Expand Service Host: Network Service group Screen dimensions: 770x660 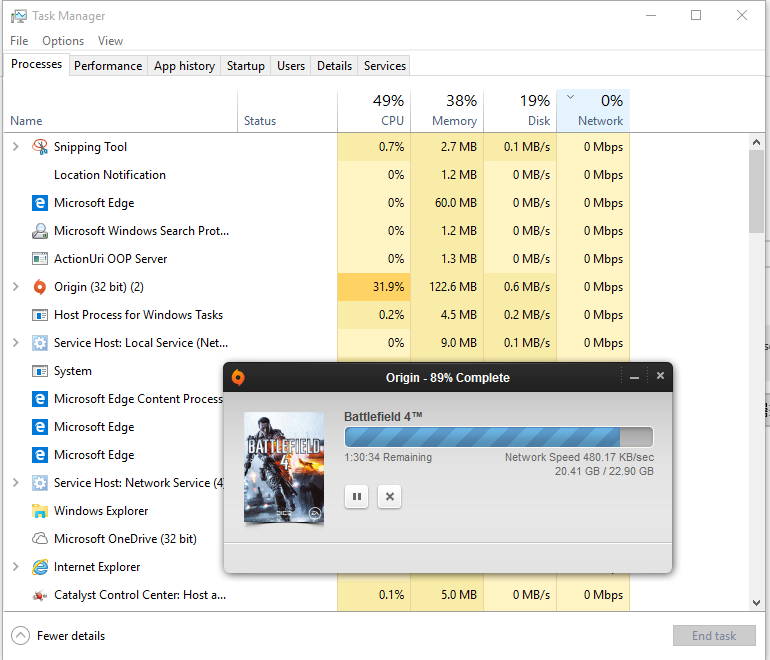click(16, 483)
